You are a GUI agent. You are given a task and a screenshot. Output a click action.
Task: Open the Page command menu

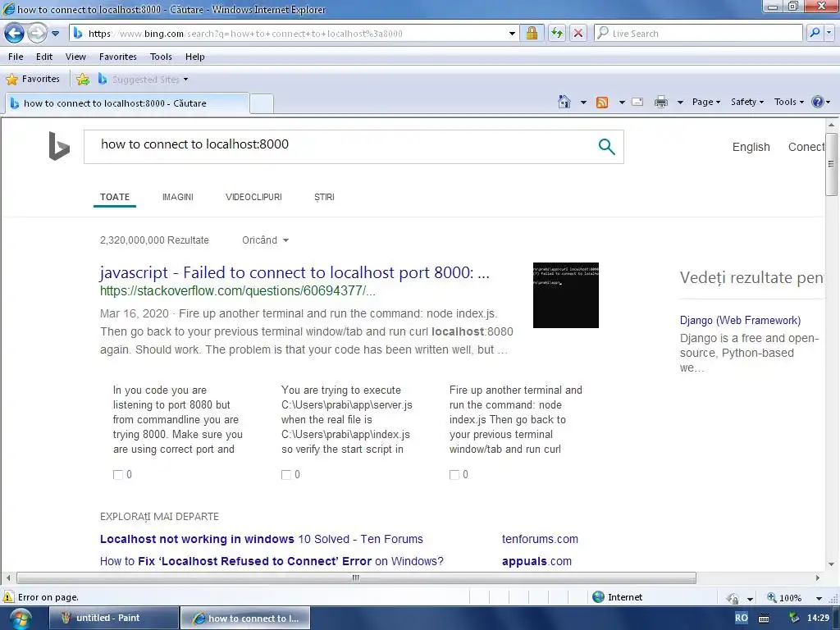(706, 102)
